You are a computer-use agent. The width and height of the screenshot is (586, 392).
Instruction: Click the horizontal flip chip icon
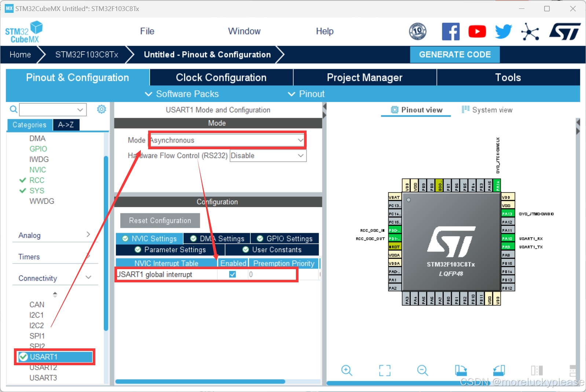click(537, 370)
